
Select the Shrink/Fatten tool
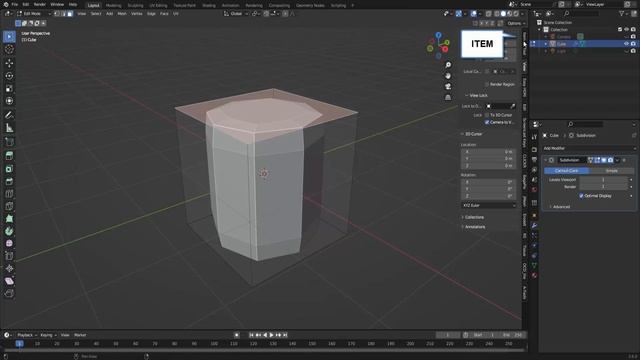[9, 269]
